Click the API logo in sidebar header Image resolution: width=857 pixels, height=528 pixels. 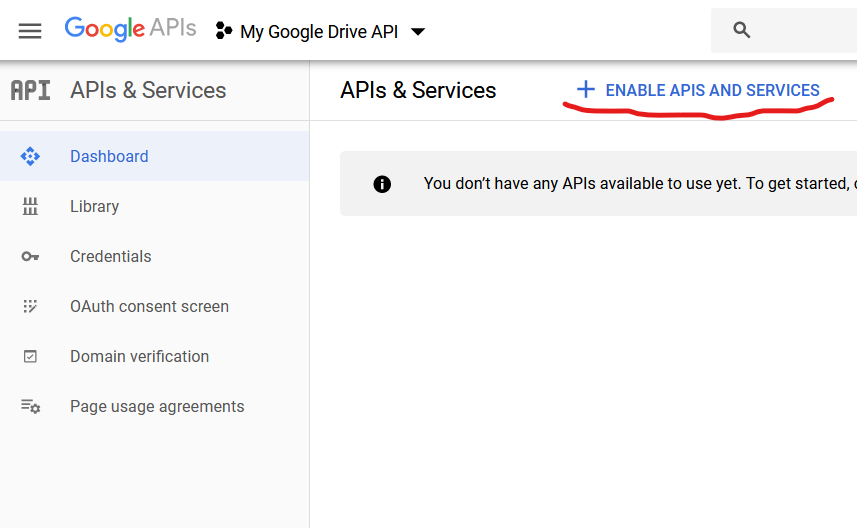click(30, 90)
